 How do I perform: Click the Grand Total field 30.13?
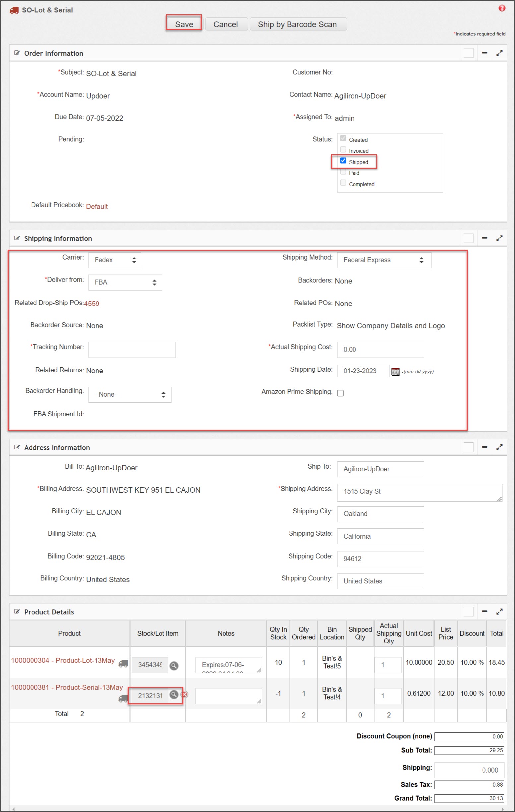469,798
